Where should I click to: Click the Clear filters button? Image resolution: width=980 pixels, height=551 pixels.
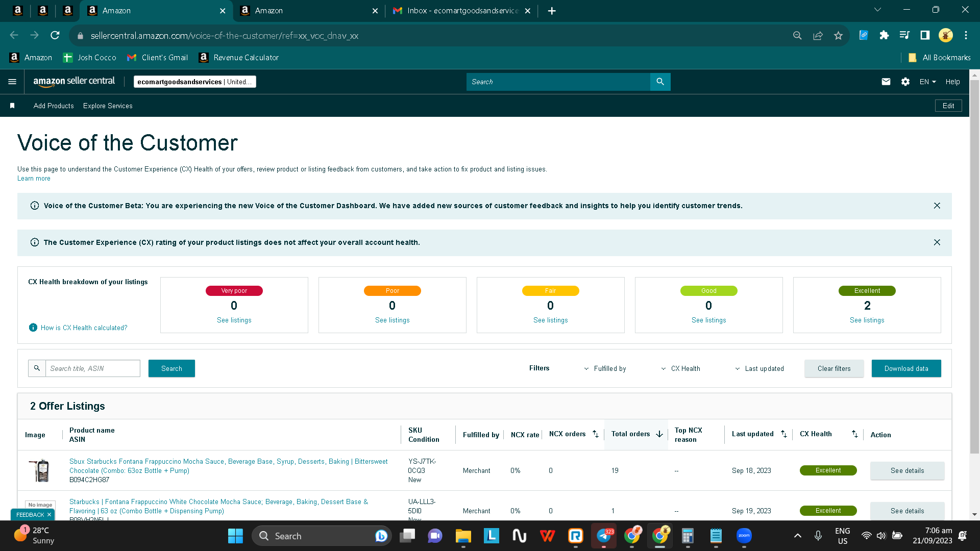tap(834, 368)
